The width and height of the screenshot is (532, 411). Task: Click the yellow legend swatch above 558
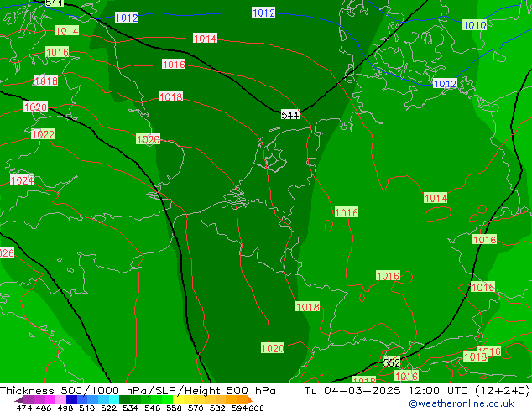179,400
